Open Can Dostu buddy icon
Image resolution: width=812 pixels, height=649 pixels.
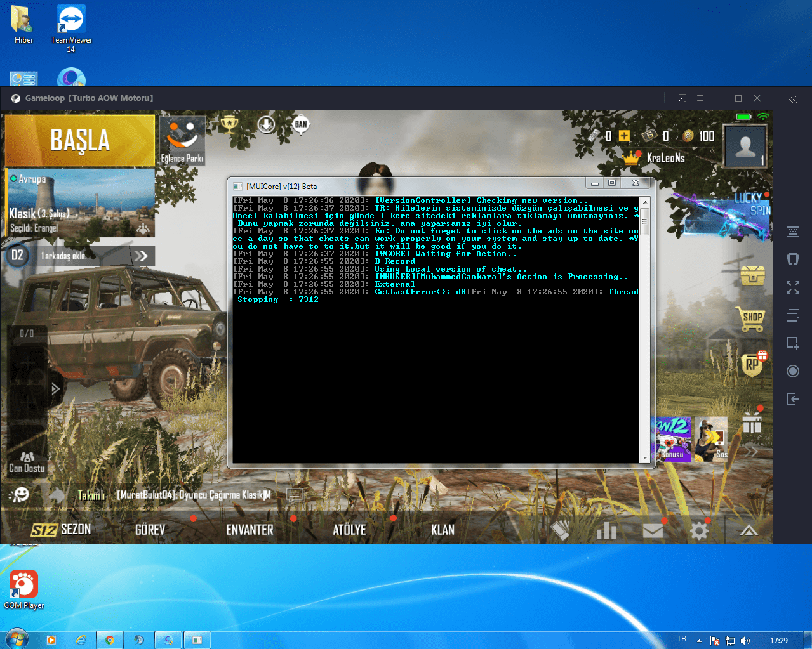(x=27, y=462)
